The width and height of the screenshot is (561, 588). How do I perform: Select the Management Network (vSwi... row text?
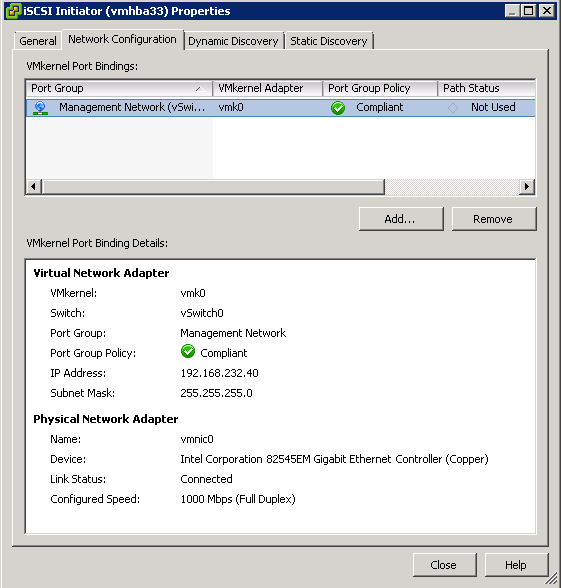[x=132, y=108]
